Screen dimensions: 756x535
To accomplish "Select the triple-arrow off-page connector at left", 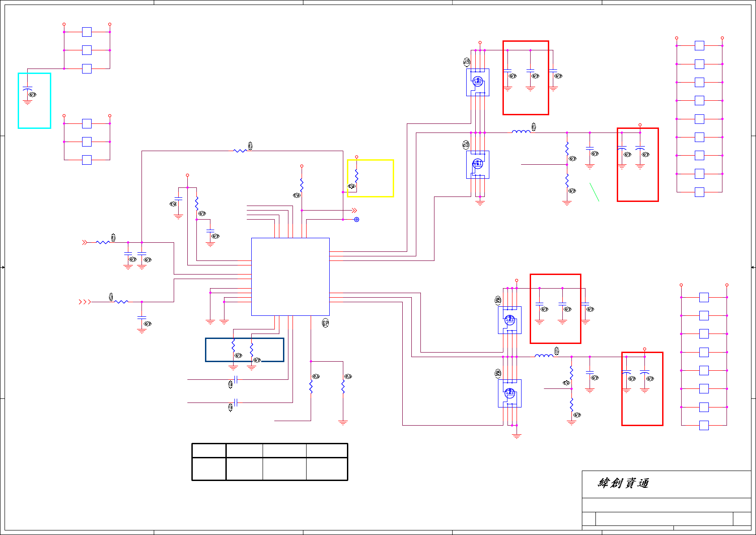I will point(84,302).
